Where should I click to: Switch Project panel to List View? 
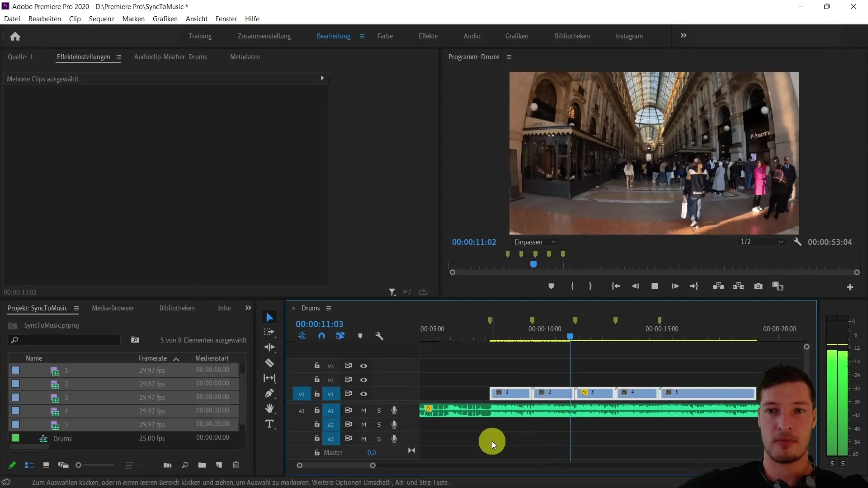(x=29, y=465)
